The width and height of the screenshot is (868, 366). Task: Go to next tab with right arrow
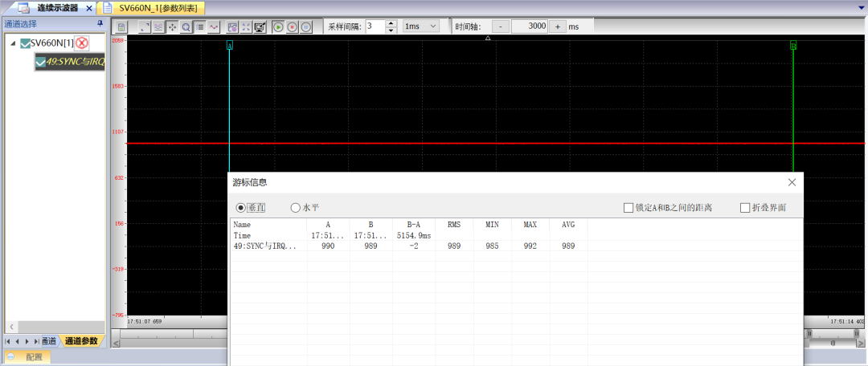(x=27, y=341)
